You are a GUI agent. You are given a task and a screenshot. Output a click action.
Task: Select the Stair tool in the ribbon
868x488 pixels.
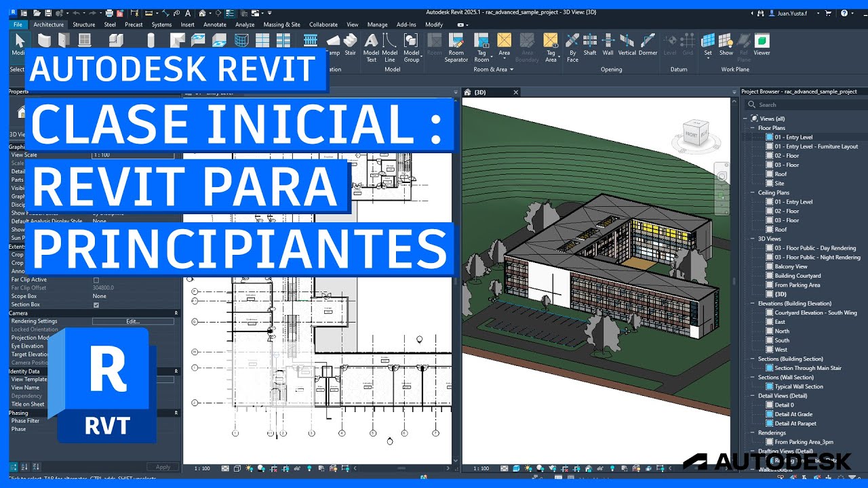pyautogui.click(x=350, y=44)
